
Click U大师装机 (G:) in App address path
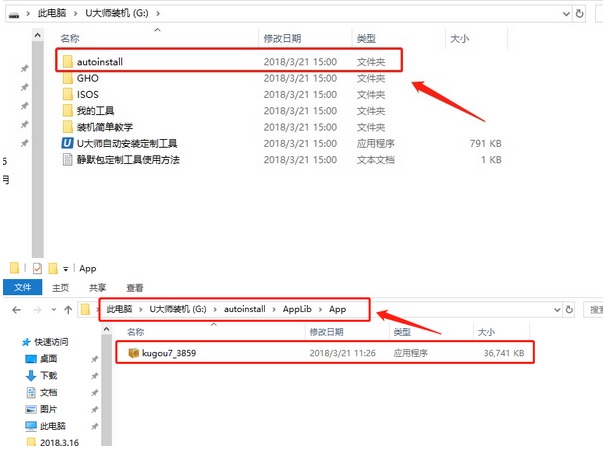(x=178, y=309)
